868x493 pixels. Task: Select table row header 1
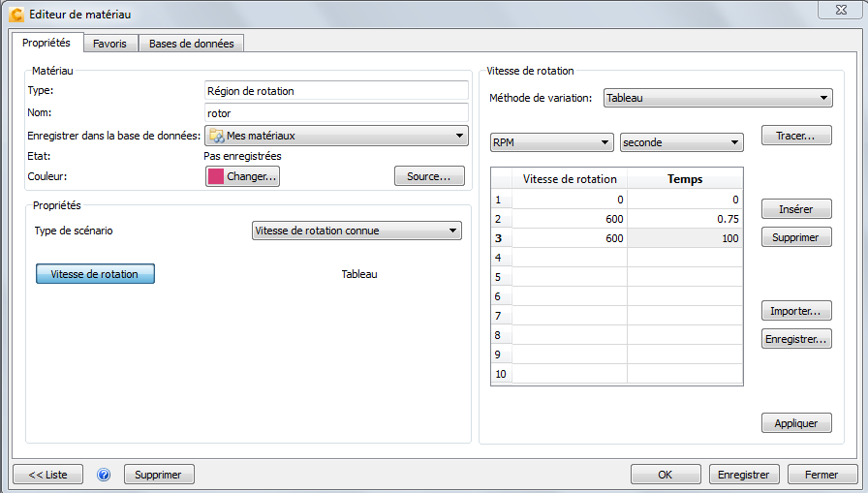tap(501, 200)
